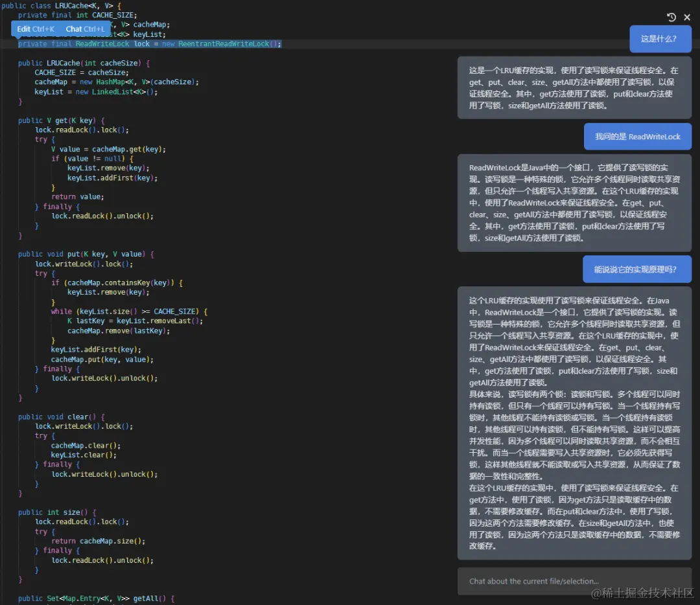Click the 'return value;' line

coord(78,197)
